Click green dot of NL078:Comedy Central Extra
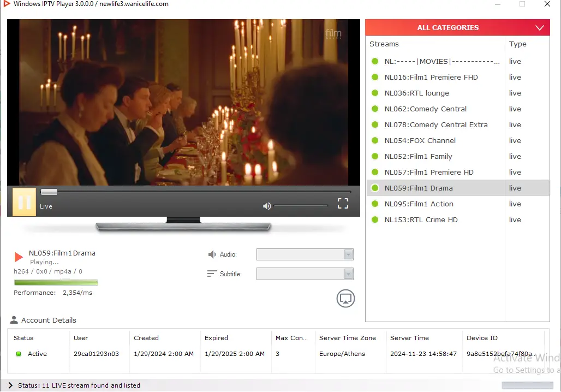This screenshot has height=392, width=561. (375, 124)
